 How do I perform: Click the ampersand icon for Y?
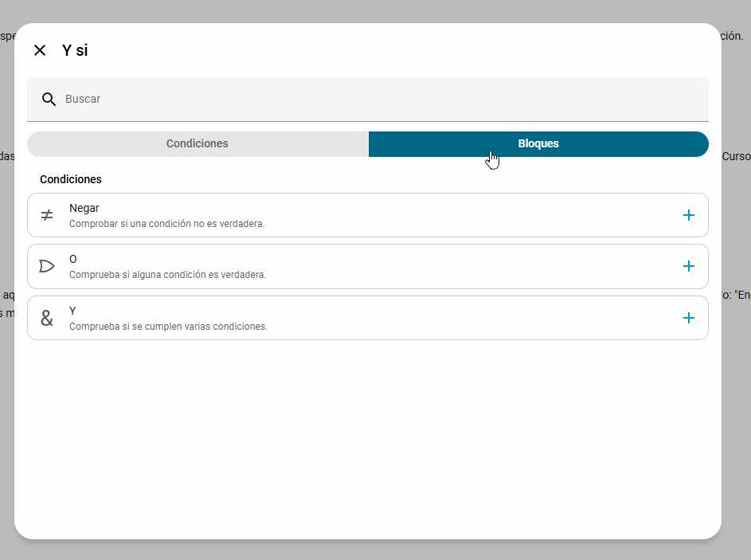click(47, 318)
